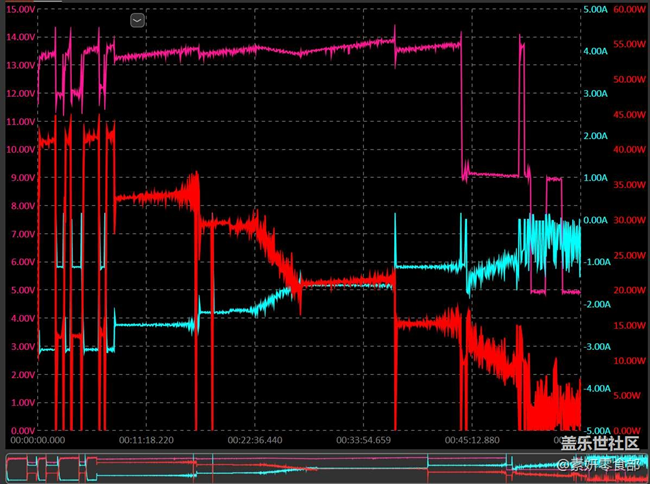Click the 盖乐世社区 watermark text
This screenshot has height=484, width=650.
pos(599,444)
